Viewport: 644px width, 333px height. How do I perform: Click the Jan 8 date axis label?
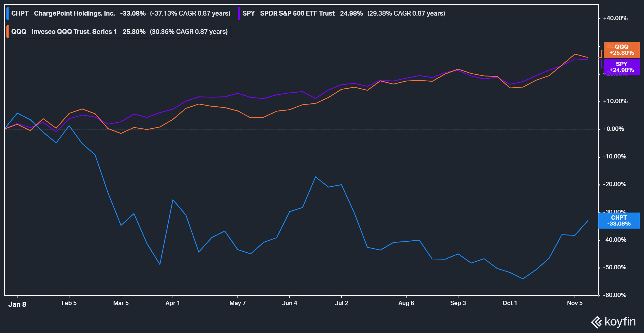[17, 304]
